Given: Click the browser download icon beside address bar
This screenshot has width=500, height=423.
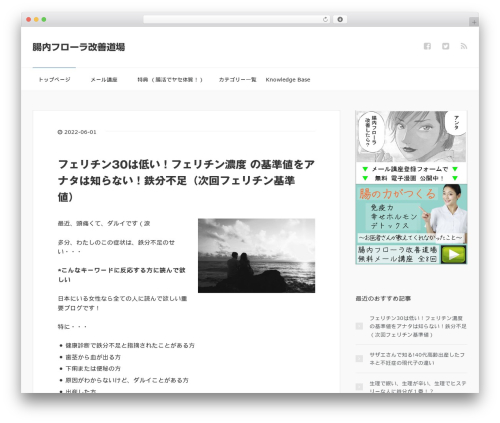Looking at the screenshot, I should point(340,20).
